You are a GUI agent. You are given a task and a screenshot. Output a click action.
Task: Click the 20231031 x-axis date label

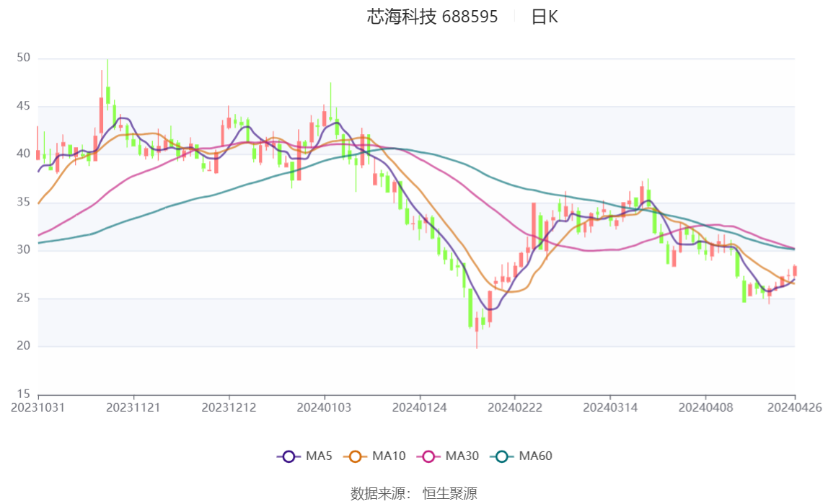38,408
